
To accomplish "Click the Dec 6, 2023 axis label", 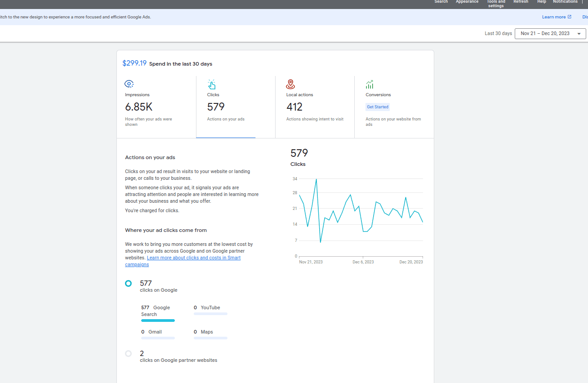I will pyautogui.click(x=363, y=262).
